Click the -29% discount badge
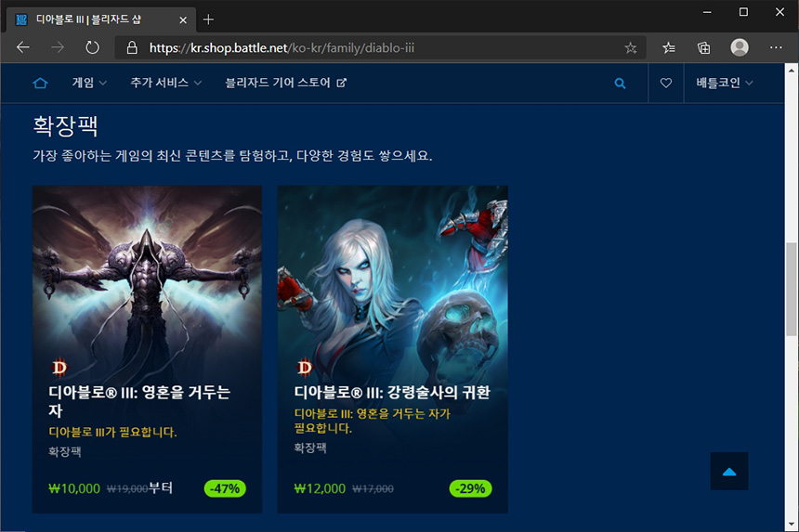 pyautogui.click(x=470, y=488)
